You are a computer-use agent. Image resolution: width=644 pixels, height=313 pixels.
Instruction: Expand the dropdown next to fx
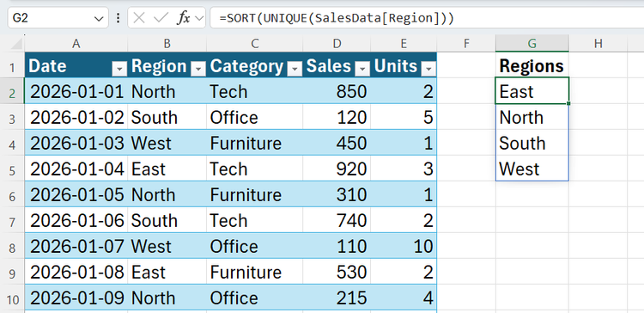[199, 18]
